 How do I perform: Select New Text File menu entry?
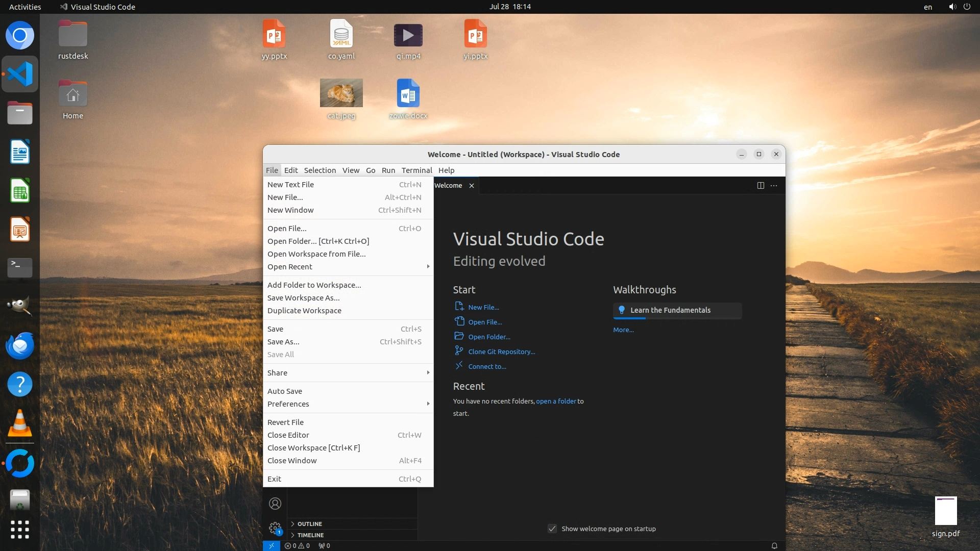[x=291, y=184]
